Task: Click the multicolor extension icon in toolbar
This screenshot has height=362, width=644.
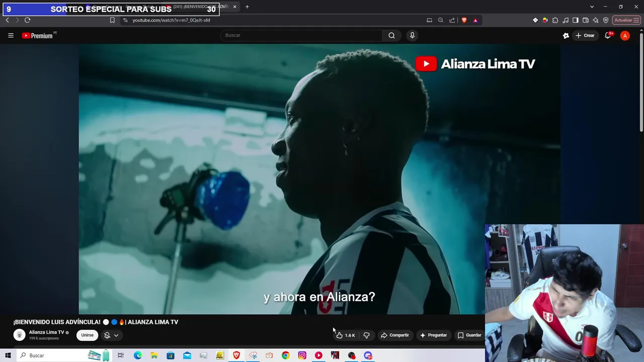Action: coord(545,20)
